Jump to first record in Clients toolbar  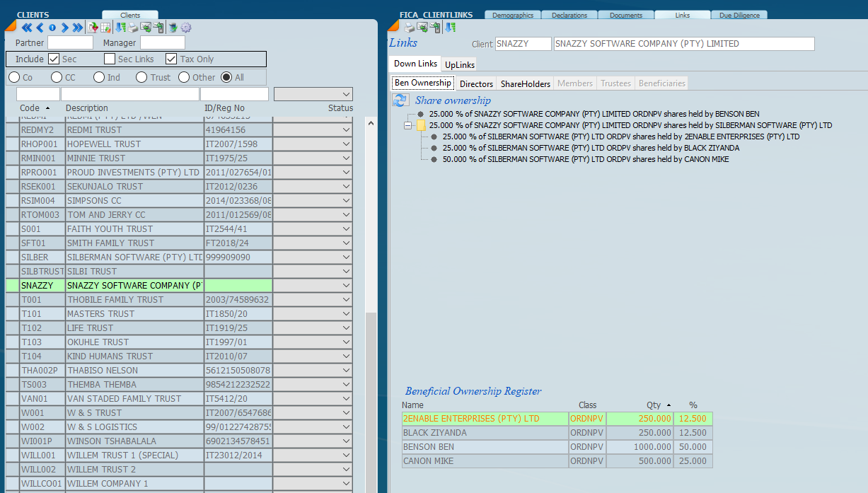27,28
